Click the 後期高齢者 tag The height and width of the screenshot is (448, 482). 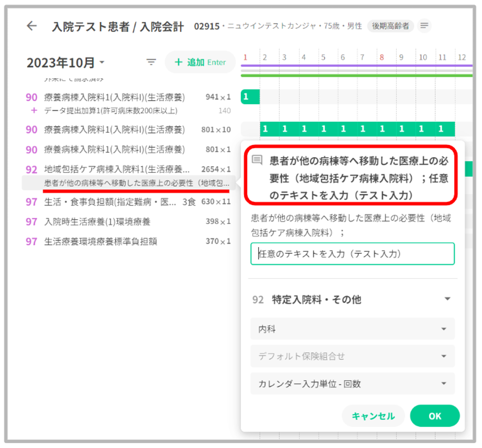tap(390, 26)
